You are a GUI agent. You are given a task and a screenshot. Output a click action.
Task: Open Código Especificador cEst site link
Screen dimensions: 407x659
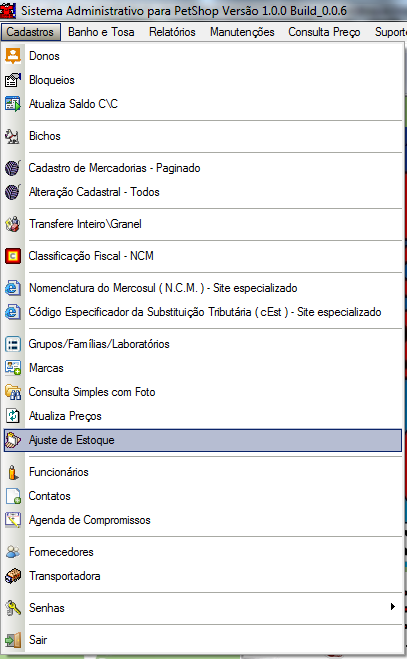203,312
